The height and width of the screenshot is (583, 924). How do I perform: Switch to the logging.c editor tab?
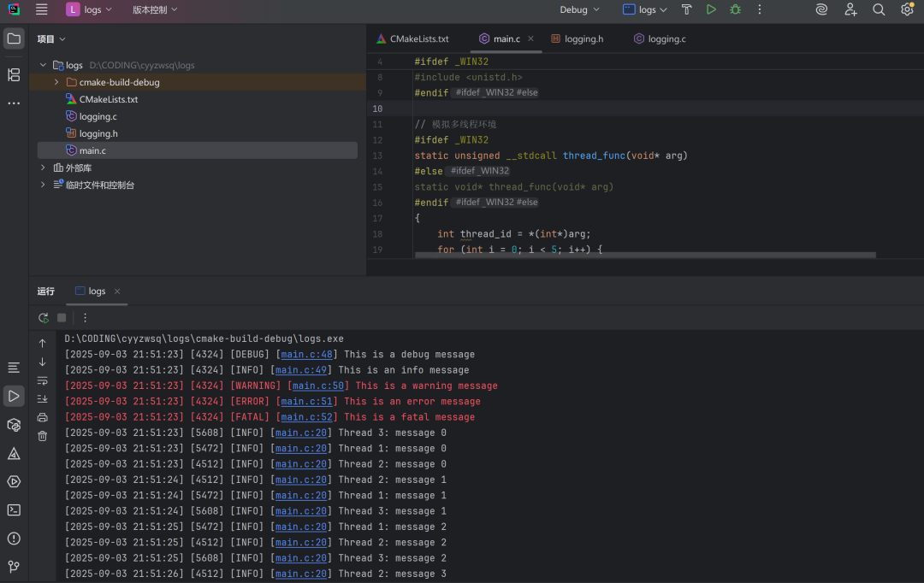tap(660, 38)
